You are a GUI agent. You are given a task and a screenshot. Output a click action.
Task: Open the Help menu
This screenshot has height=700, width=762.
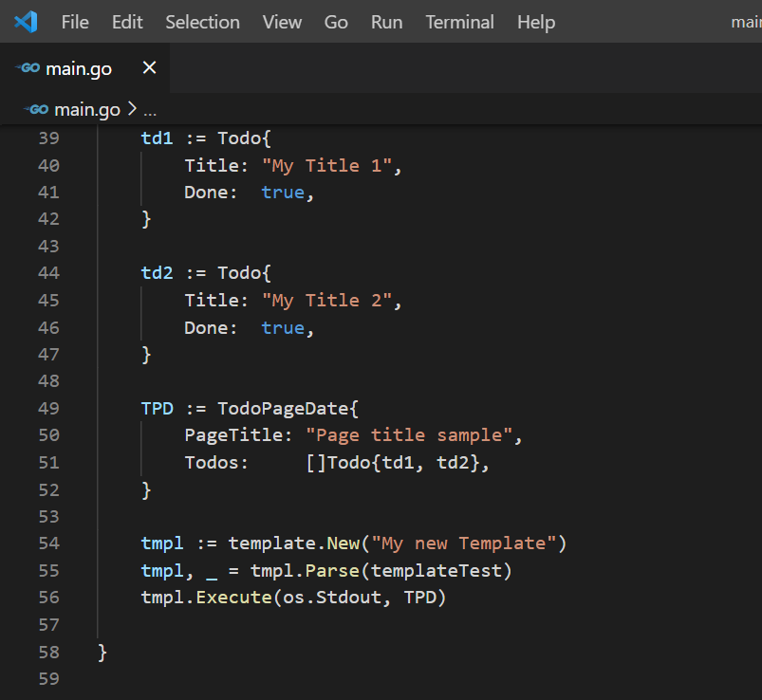tap(535, 23)
